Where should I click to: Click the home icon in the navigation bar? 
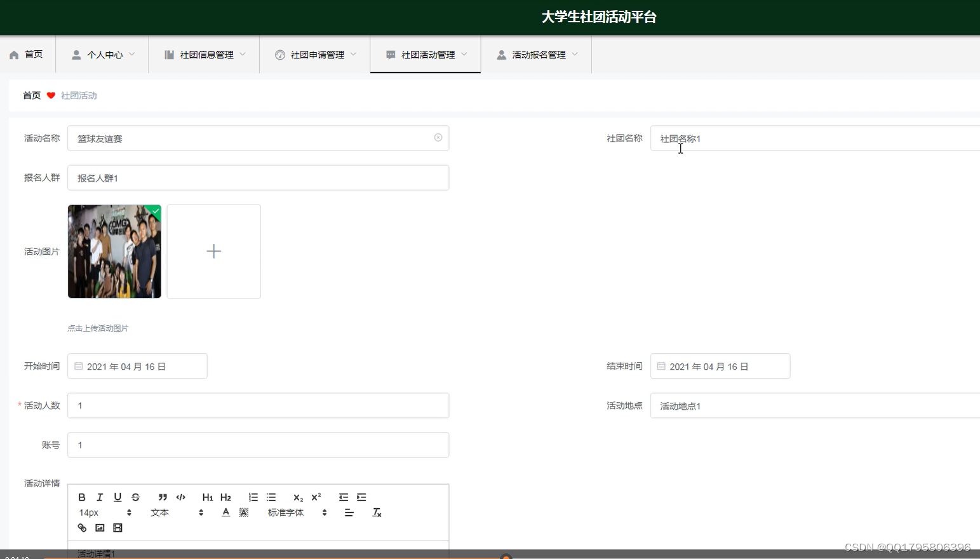click(14, 55)
